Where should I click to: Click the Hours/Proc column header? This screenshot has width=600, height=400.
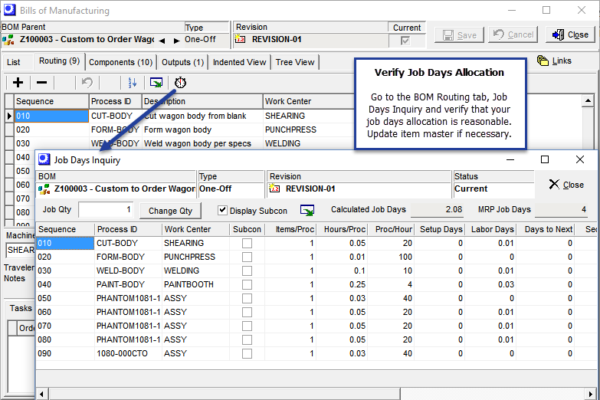pos(344,229)
